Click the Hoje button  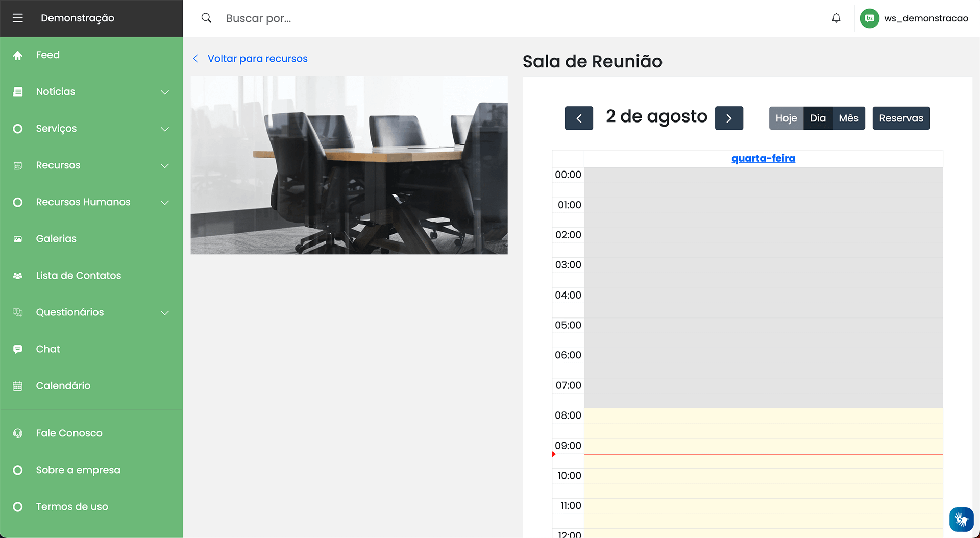pos(786,118)
